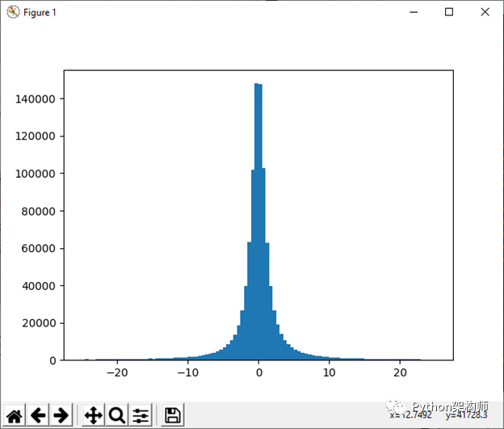Open Configure subplots sliders icon
Image resolution: width=504 pixels, height=429 pixels.
coord(141,415)
